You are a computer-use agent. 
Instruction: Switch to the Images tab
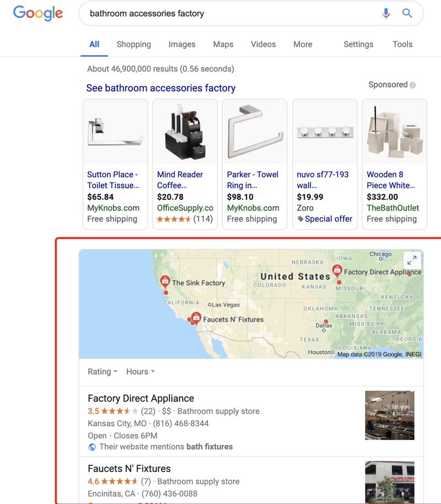pos(182,44)
